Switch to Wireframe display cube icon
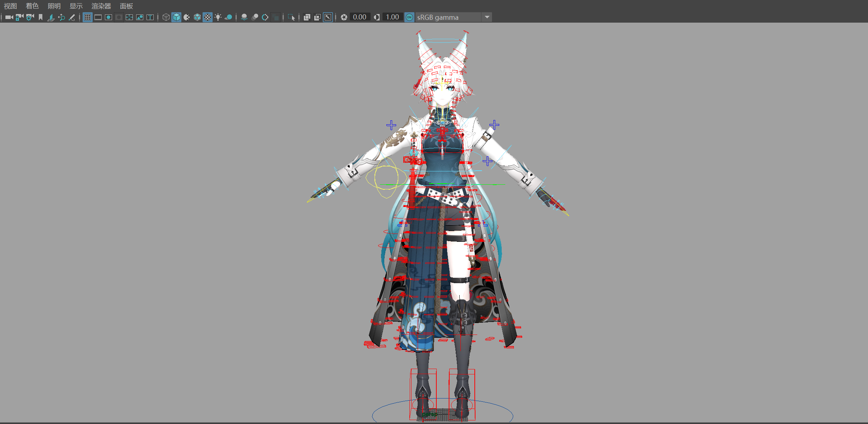The height and width of the screenshot is (424, 868). (x=166, y=17)
